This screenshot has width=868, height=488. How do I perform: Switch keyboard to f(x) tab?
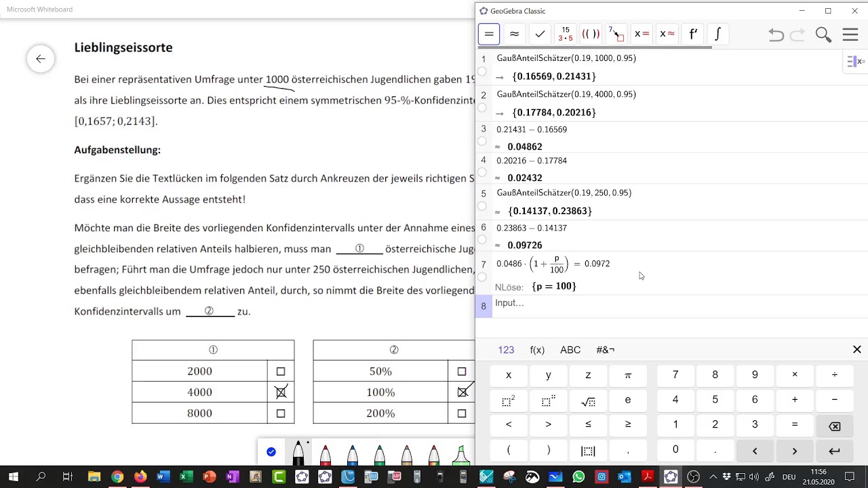click(x=537, y=350)
